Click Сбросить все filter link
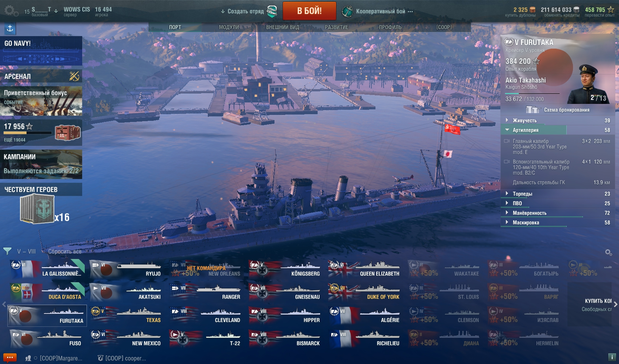This screenshot has height=364, width=619. pyautogui.click(x=65, y=251)
